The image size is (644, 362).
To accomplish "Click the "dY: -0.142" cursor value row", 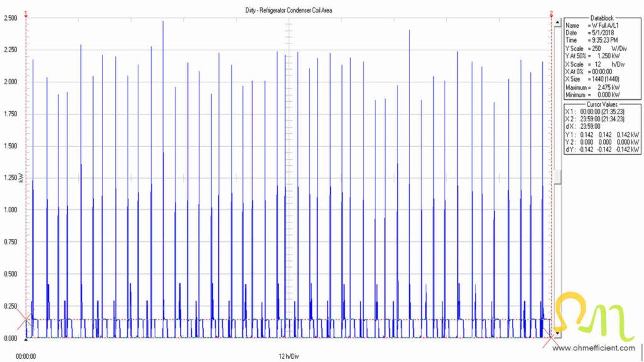I will 602,150.
